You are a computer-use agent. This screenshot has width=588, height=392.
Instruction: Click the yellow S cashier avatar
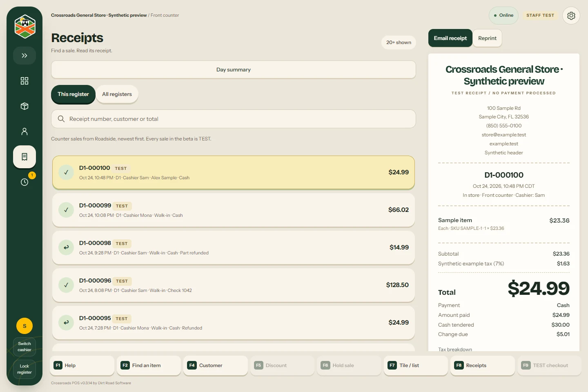24,326
